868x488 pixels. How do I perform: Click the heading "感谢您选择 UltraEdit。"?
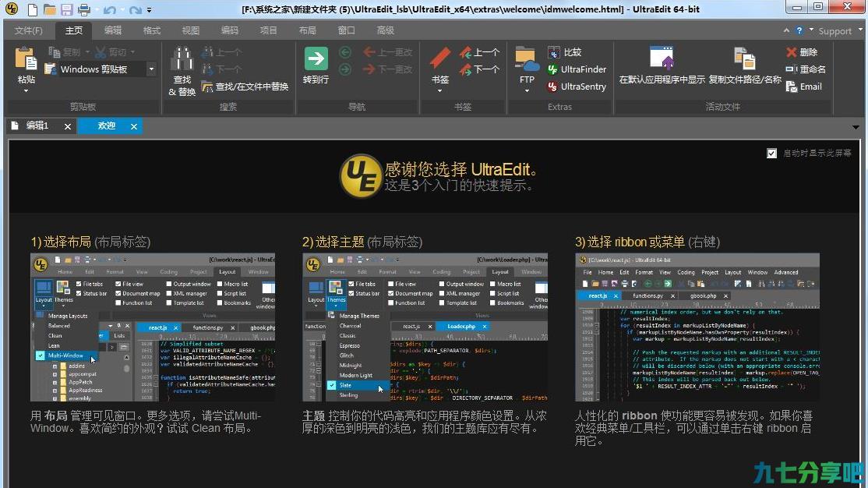point(460,169)
